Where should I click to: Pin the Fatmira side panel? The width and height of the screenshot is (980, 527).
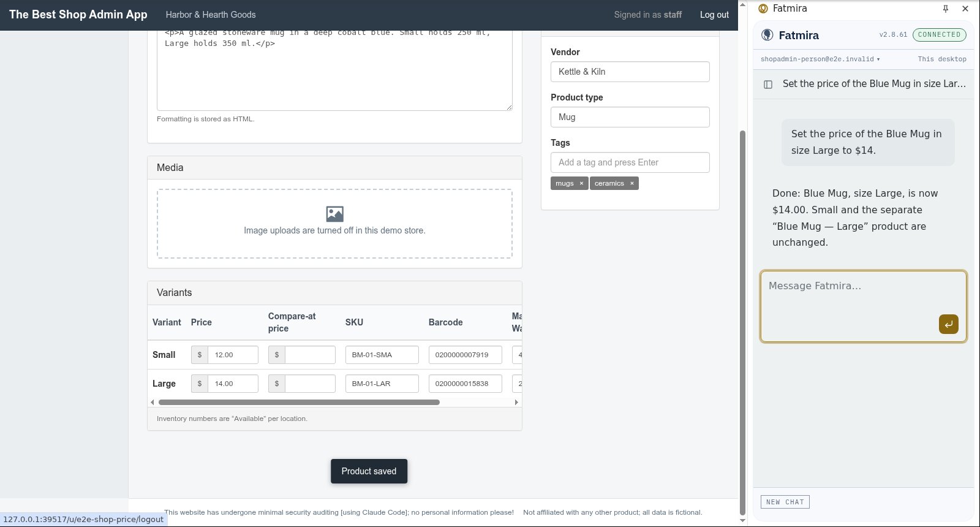point(946,9)
